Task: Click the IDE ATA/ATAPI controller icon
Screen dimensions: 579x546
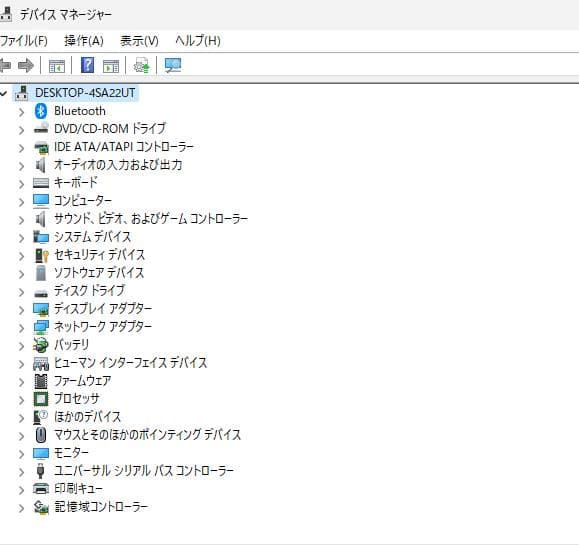Action: coord(41,147)
